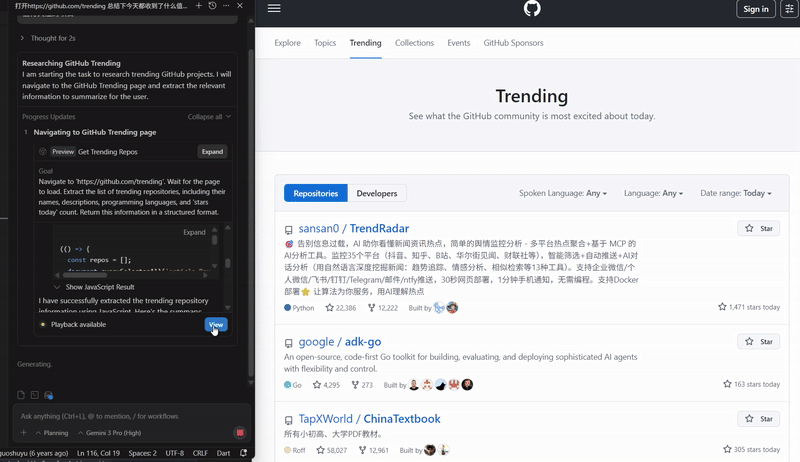Click the fork icon next to 12,222 count
The width and height of the screenshot is (800, 462).
coord(371,307)
